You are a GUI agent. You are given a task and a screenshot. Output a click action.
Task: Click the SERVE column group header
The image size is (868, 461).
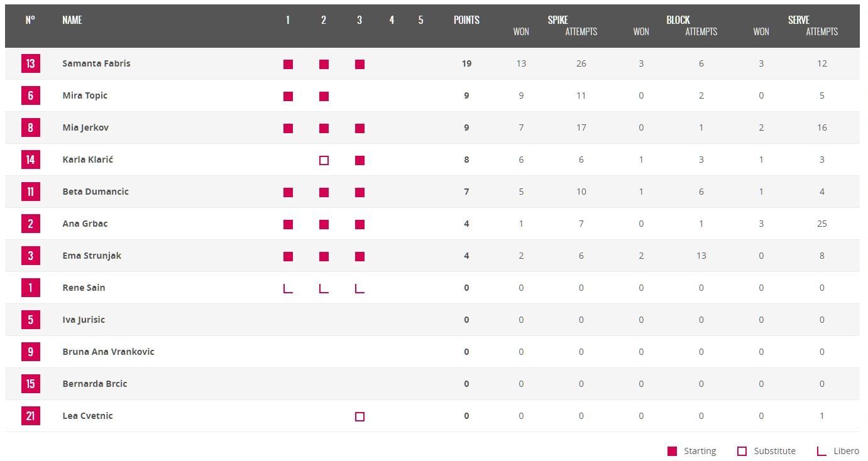[798, 20]
